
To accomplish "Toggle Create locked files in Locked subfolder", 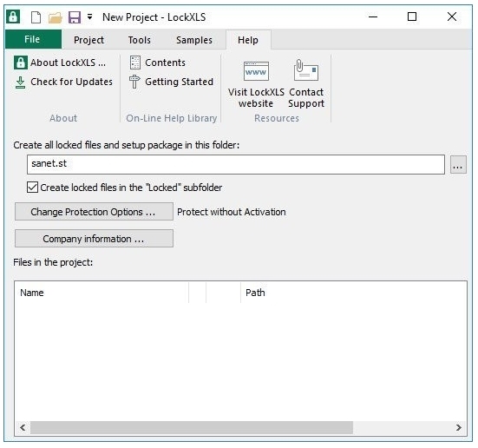I will pos(33,187).
